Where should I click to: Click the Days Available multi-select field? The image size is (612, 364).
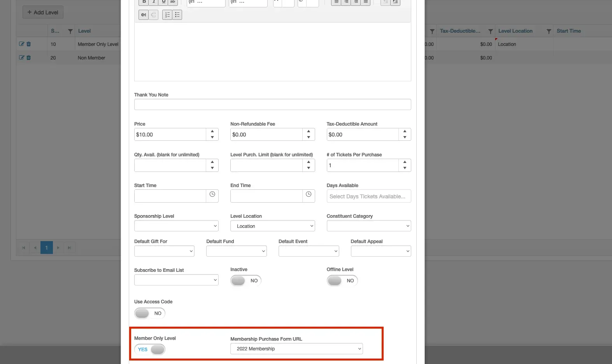tap(369, 196)
